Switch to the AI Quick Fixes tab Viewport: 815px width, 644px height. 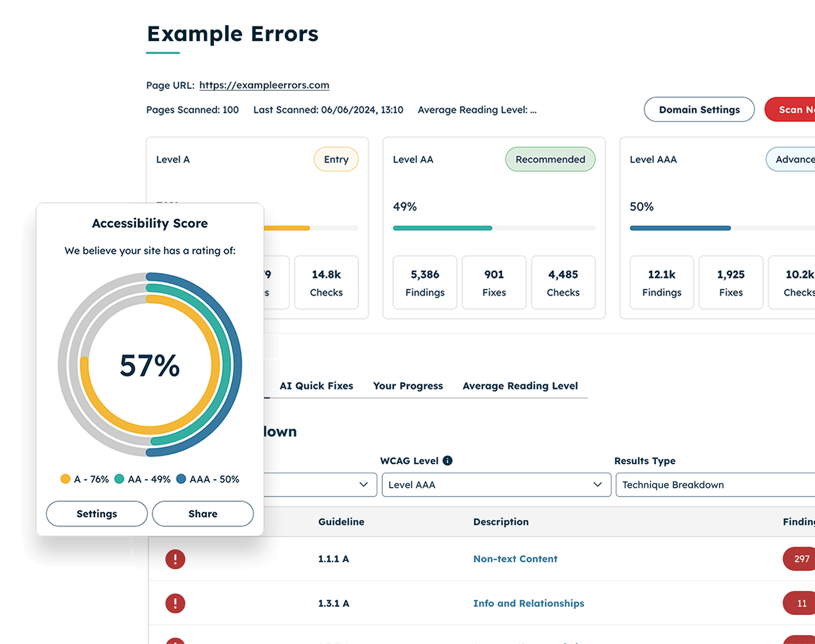point(316,386)
